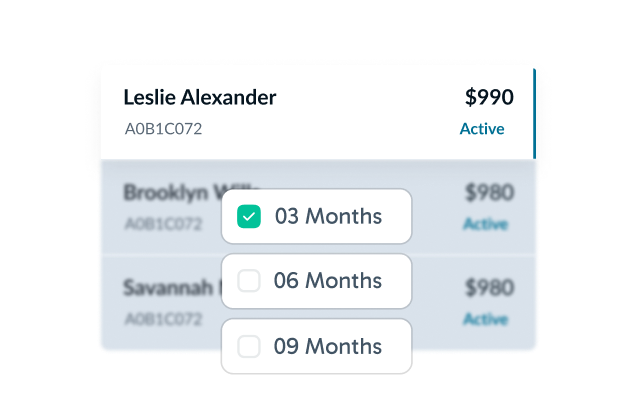Click the $990 amount
Screen dimensions: 635x400
click(x=489, y=97)
